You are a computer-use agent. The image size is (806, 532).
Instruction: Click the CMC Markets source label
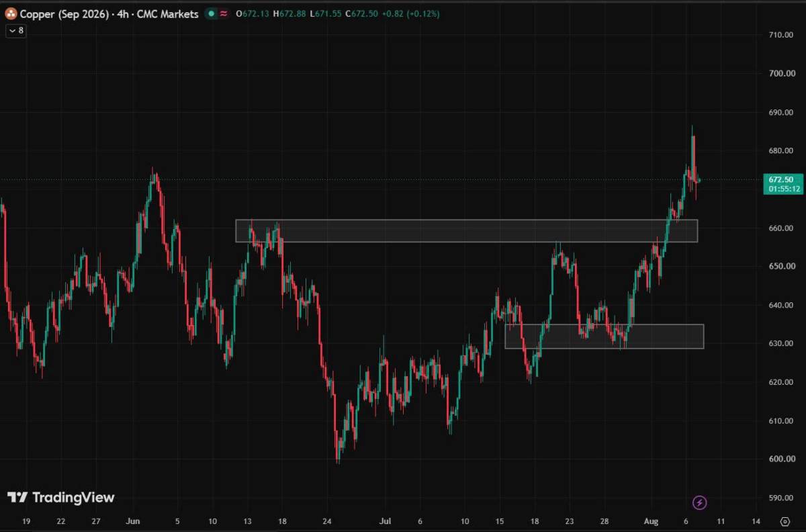pyautogui.click(x=169, y=13)
